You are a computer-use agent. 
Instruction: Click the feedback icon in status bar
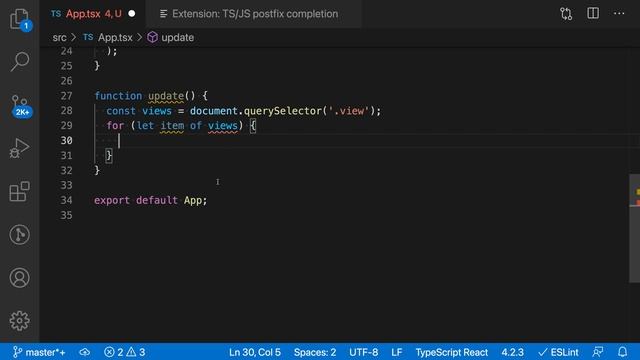tap(598, 352)
